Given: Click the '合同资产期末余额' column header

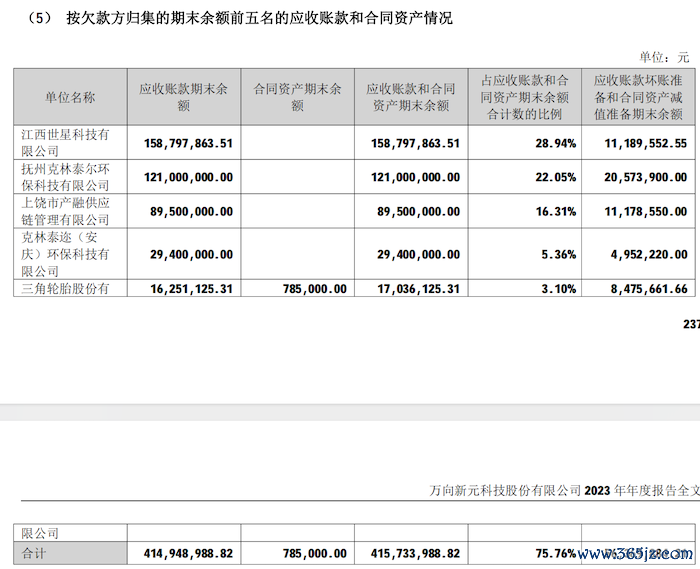Looking at the screenshot, I should tap(297, 97).
